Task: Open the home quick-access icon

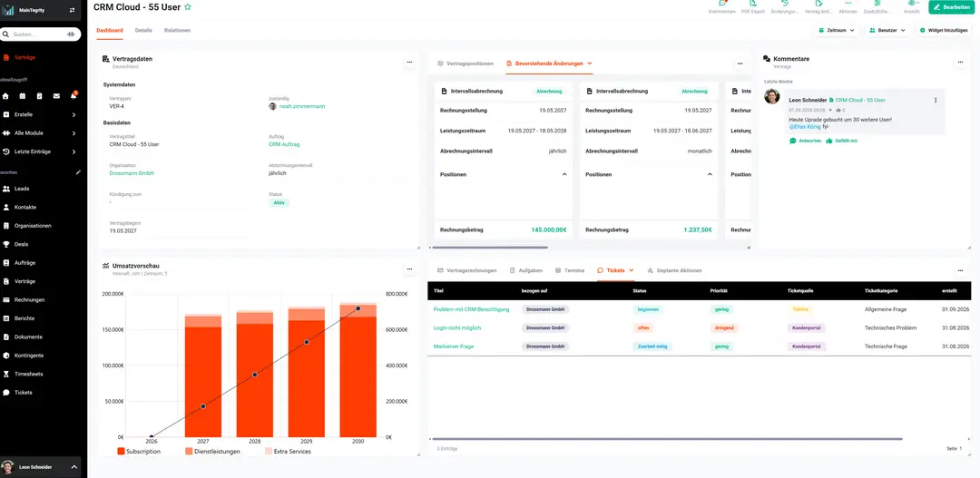Action: click(x=5, y=96)
